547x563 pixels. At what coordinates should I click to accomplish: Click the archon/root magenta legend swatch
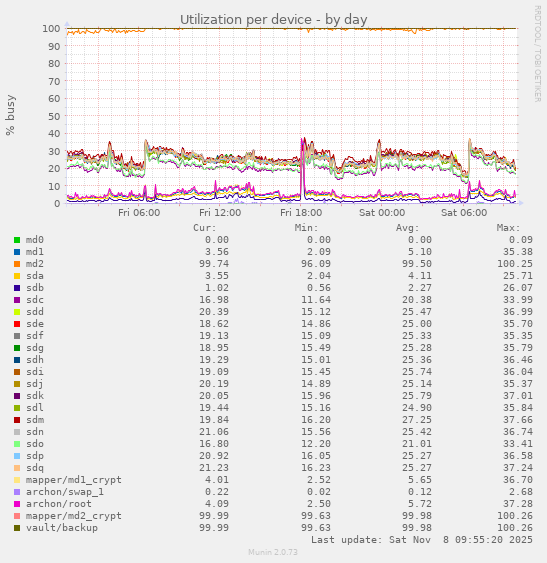17,504
